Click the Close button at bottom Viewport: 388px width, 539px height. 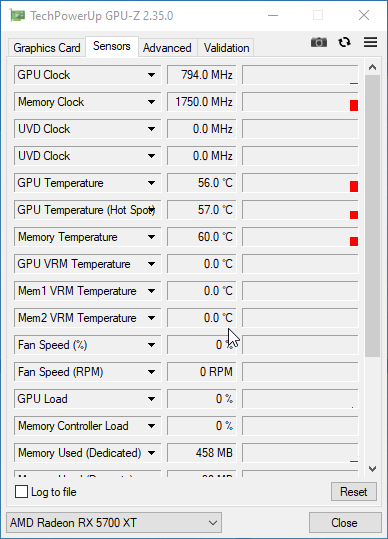tap(344, 523)
